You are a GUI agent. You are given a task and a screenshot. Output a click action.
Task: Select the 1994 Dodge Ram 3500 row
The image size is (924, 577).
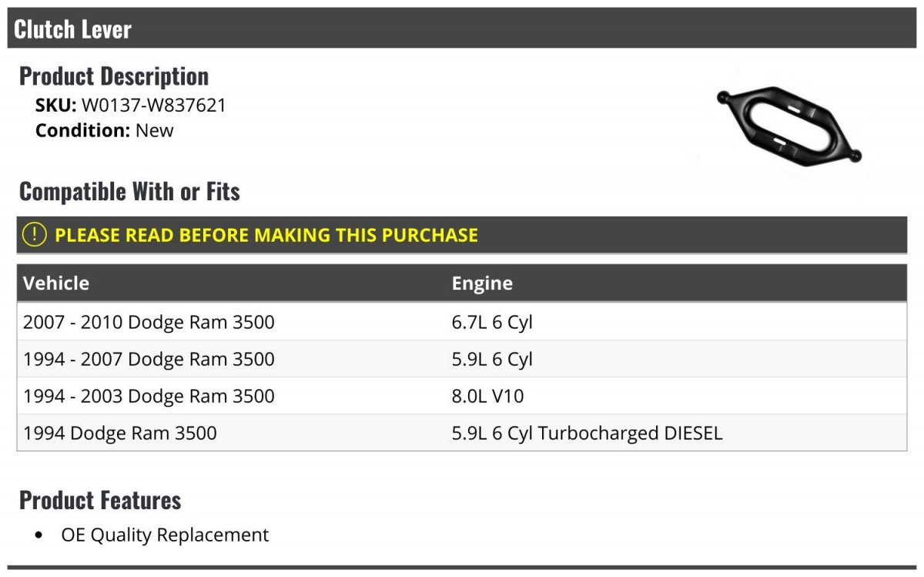[462, 432]
